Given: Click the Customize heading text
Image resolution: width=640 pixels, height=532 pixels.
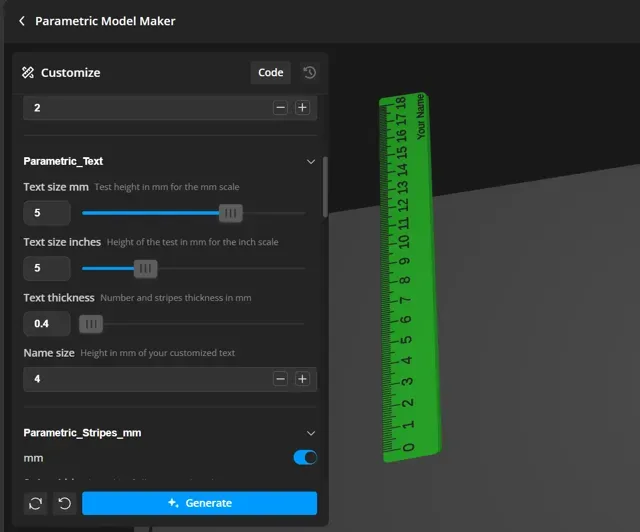Looking at the screenshot, I should [x=71, y=73].
